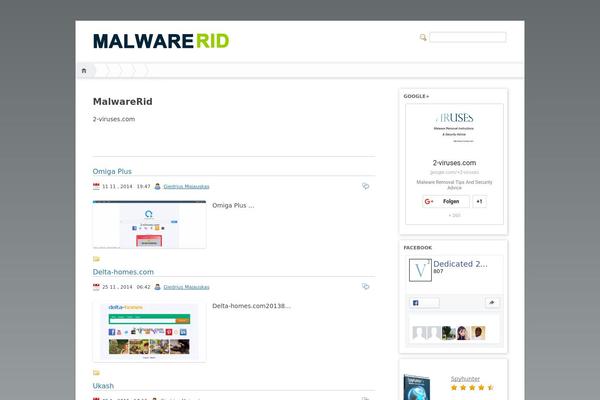Viewport: 600px width, 400px height.
Task: Click the Spyhunter product box image
Action: [417, 387]
